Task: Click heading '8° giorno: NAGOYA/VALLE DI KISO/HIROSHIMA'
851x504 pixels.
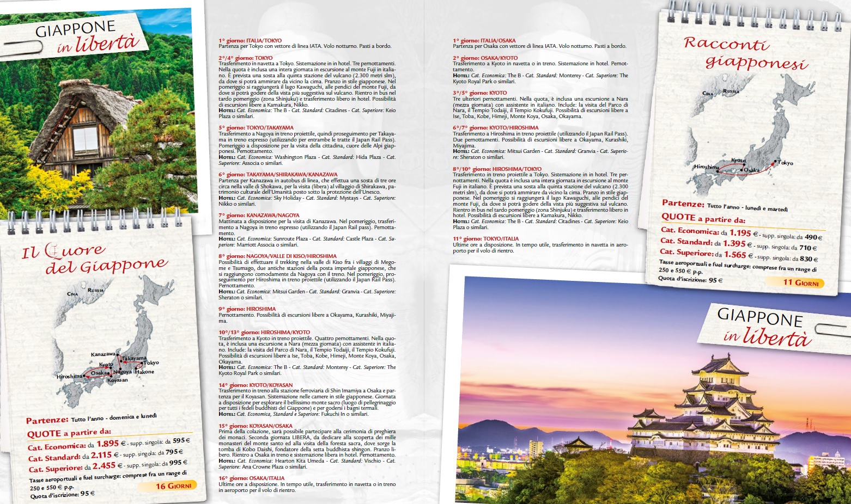Action: pyautogui.click(x=278, y=256)
